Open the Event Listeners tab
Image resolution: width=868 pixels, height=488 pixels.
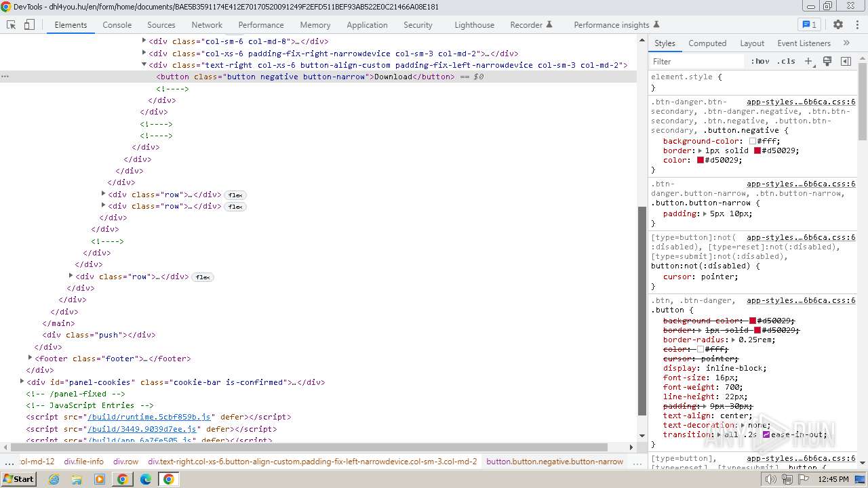click(x=804, y=43)
